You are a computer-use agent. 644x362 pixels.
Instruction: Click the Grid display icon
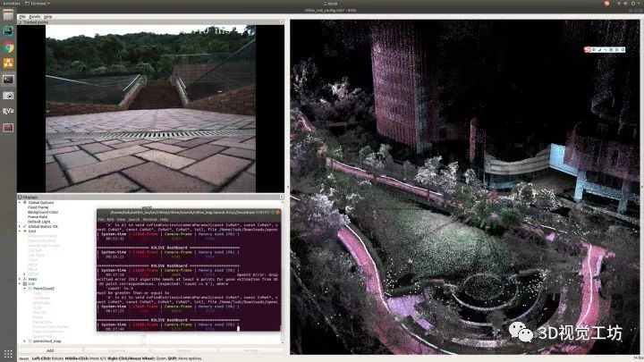(25, 232)
